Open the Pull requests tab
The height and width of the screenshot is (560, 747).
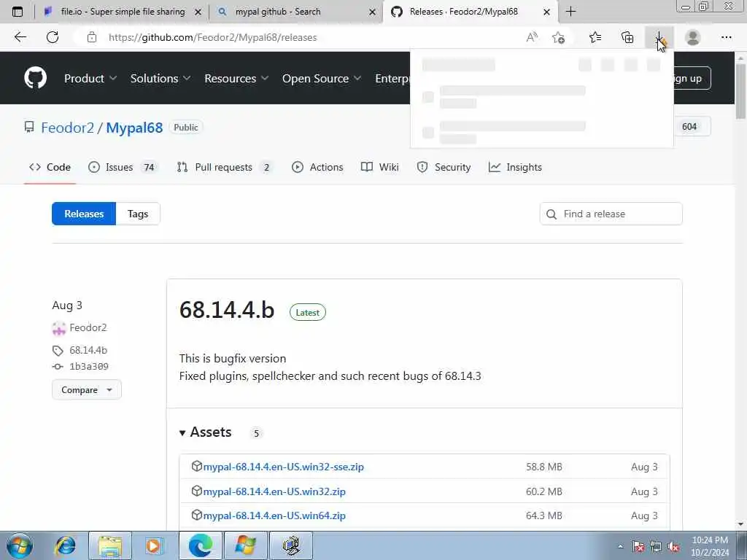225,167
